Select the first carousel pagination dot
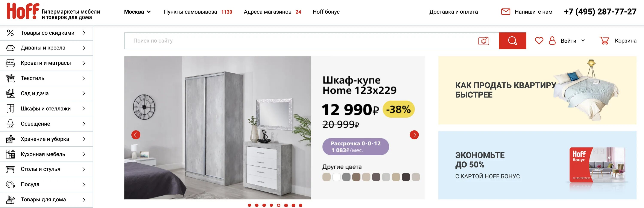 click(249, 205)
